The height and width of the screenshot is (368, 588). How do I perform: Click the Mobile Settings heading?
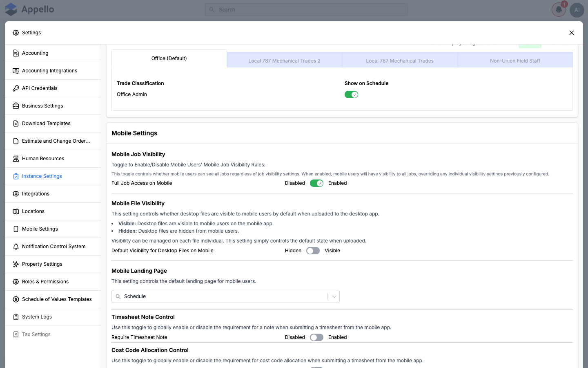tap(134, 133)
